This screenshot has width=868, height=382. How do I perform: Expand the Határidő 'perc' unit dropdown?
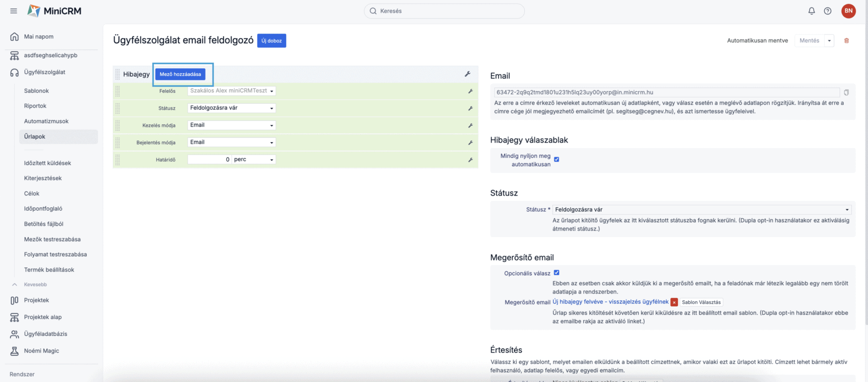point(254,160)
